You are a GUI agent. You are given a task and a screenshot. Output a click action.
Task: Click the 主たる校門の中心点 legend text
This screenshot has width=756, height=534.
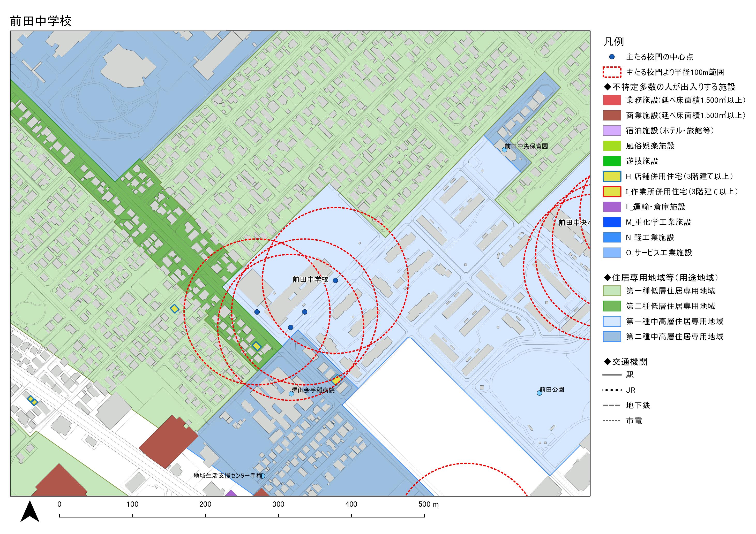pos(660,57)
